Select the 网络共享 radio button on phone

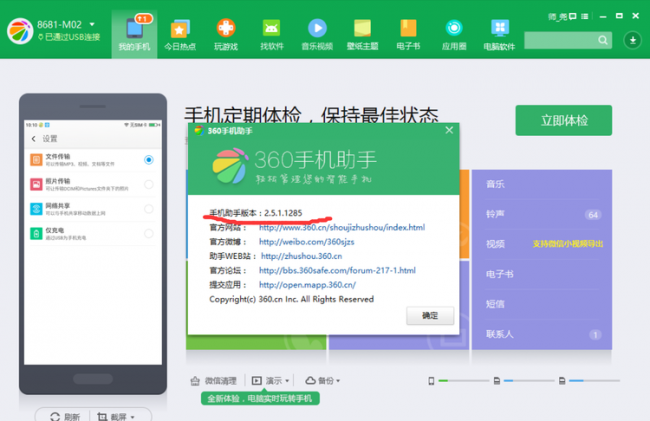[x=149, y=209]
